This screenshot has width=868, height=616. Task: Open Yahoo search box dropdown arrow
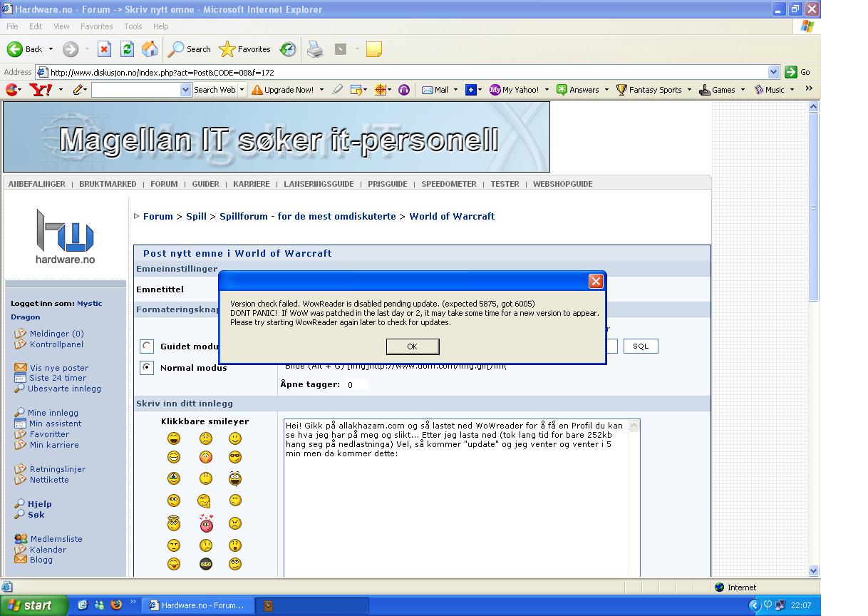[186, 90]
